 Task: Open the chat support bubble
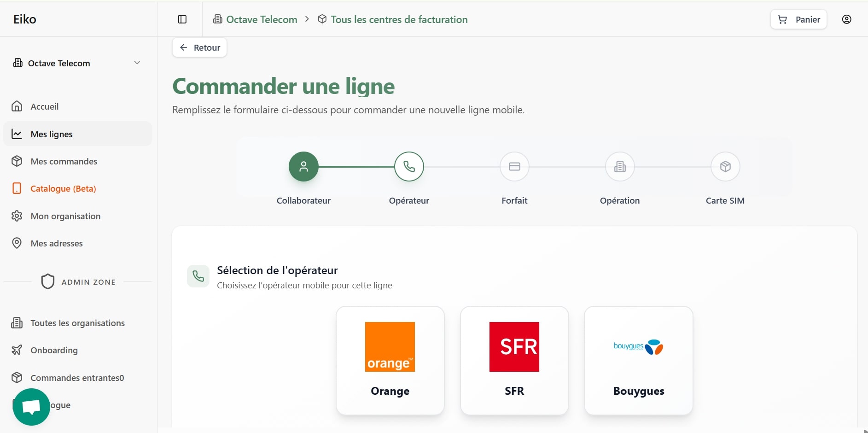pos(31,407)
